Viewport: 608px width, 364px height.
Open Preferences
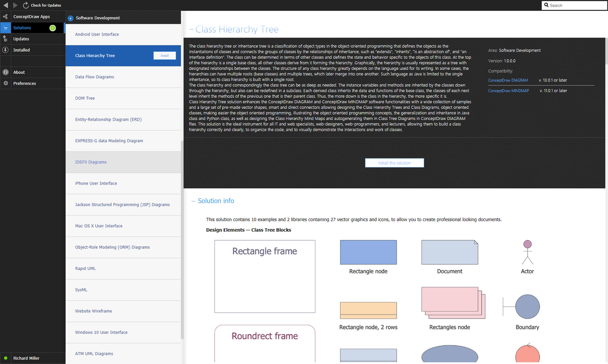33,83
